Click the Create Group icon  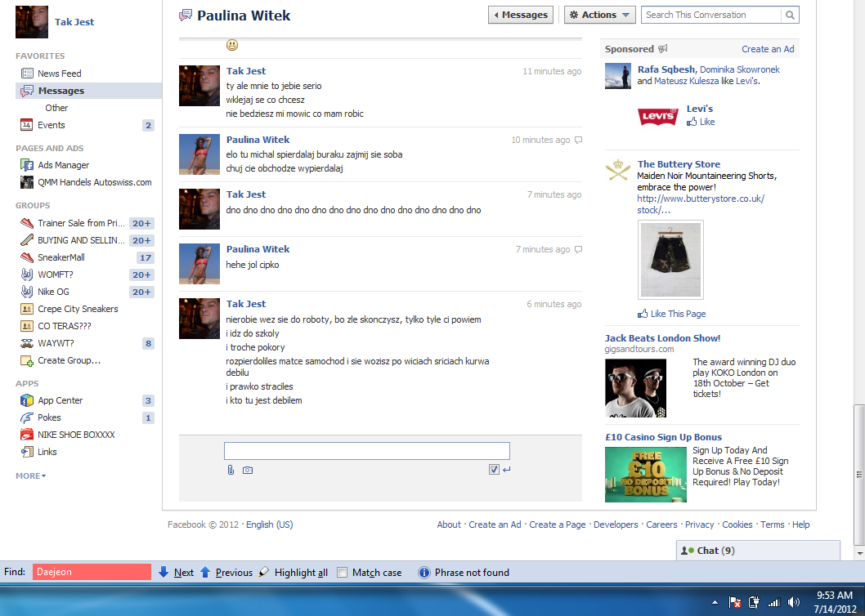(27, 360)
